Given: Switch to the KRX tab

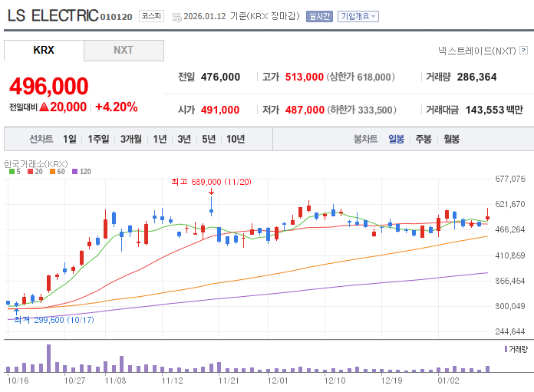Looking at the screenshot, I should (x=44, y=50).
